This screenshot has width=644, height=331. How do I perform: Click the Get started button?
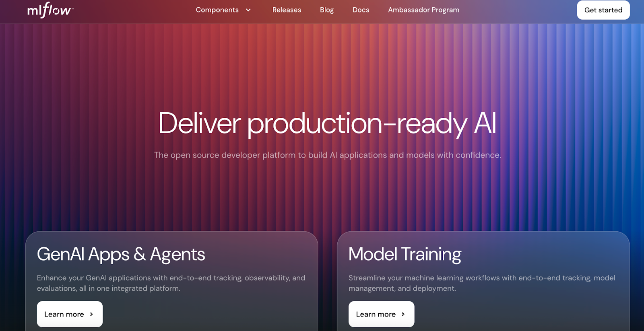click(x=603, y=10)
